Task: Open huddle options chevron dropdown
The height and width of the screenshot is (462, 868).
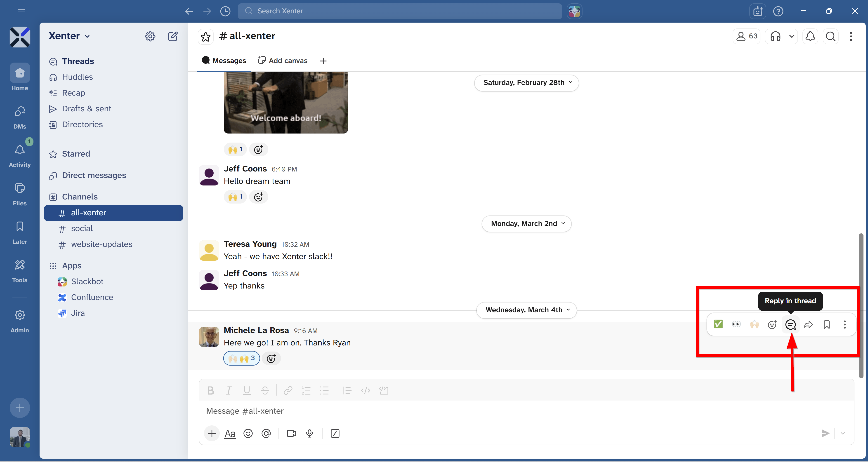Action: [792, 36]
